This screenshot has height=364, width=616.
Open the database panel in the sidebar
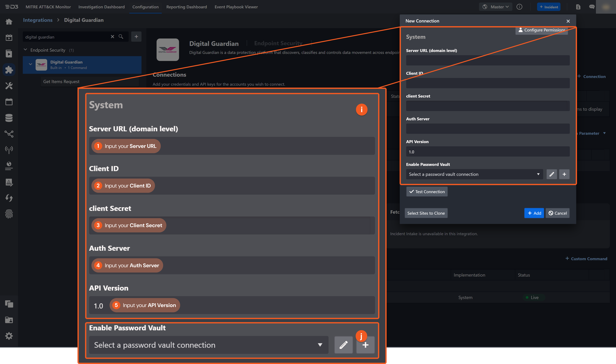pos(9,118)
